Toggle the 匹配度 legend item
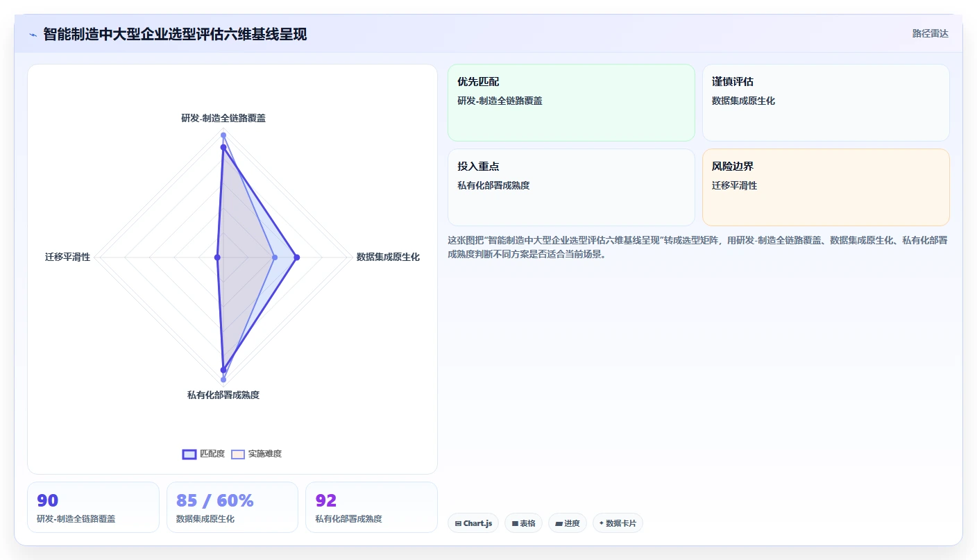977x560 pixels. click(203, 454)
